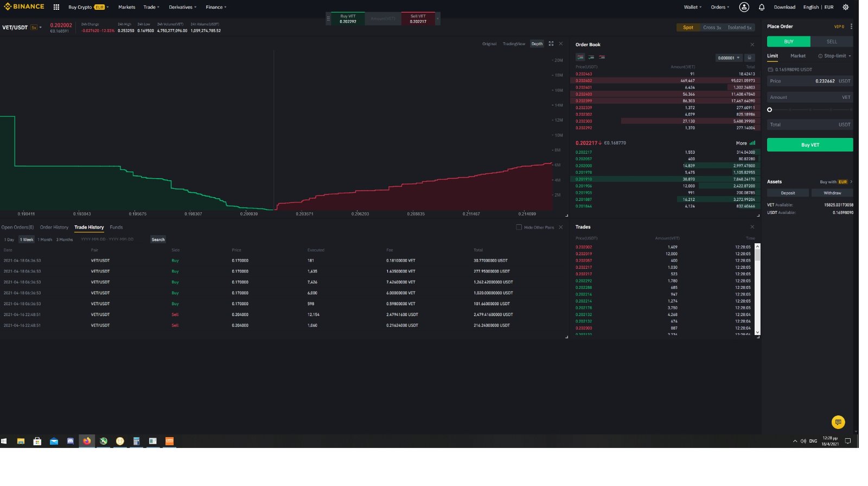View notifications via the bell icon

pyautogui.click(x=762, y=7)
